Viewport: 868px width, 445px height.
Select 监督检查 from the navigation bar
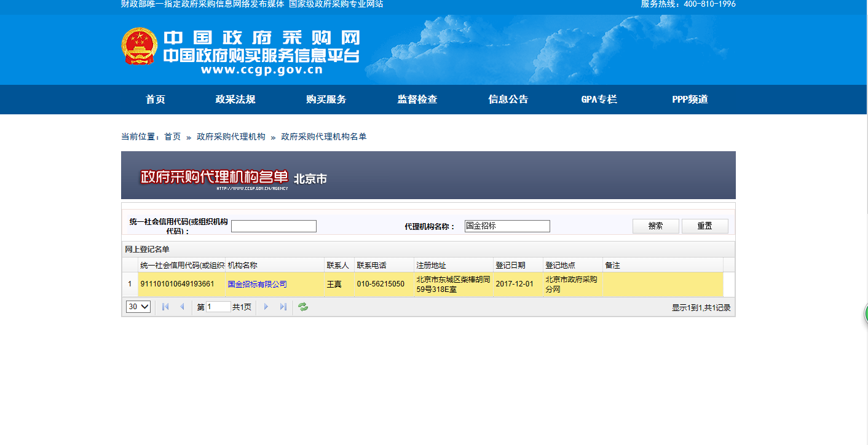(x=417, y=100)
